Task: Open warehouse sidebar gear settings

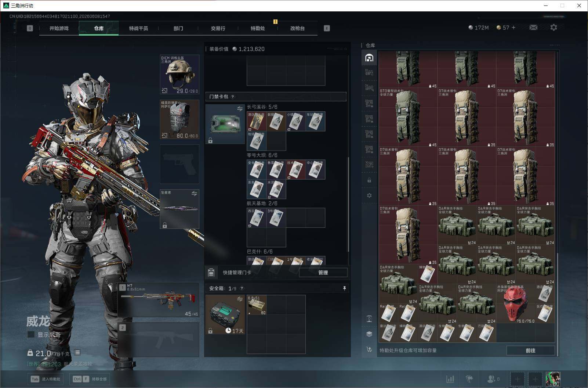Action: point(369,195)
